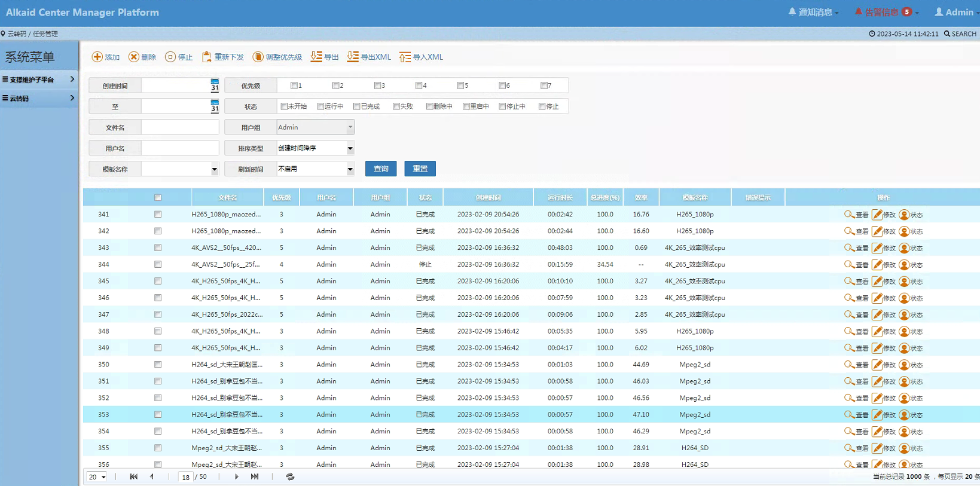
Task: Click the view (查看) icon in row 341
Action: 849,214
